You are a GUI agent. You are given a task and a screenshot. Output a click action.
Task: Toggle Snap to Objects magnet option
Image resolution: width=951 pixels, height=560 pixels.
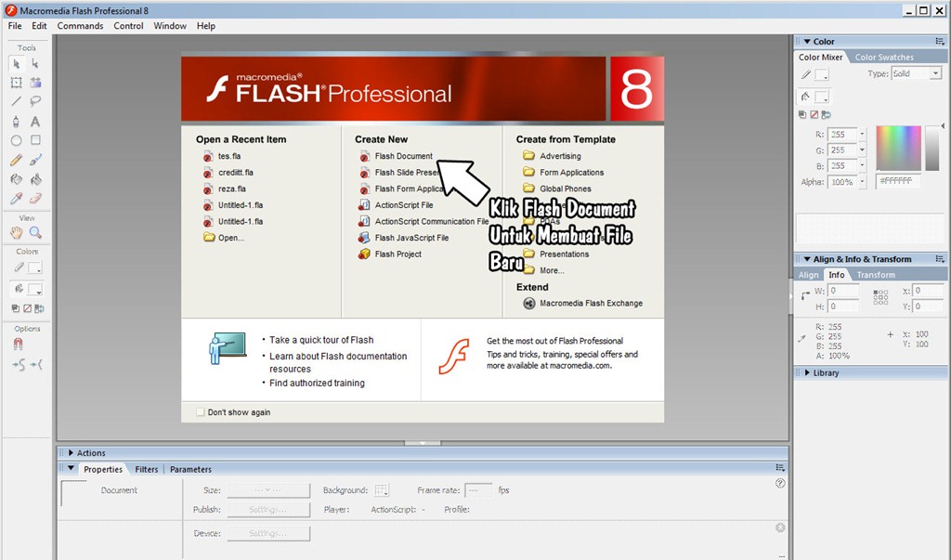point(19,345)
